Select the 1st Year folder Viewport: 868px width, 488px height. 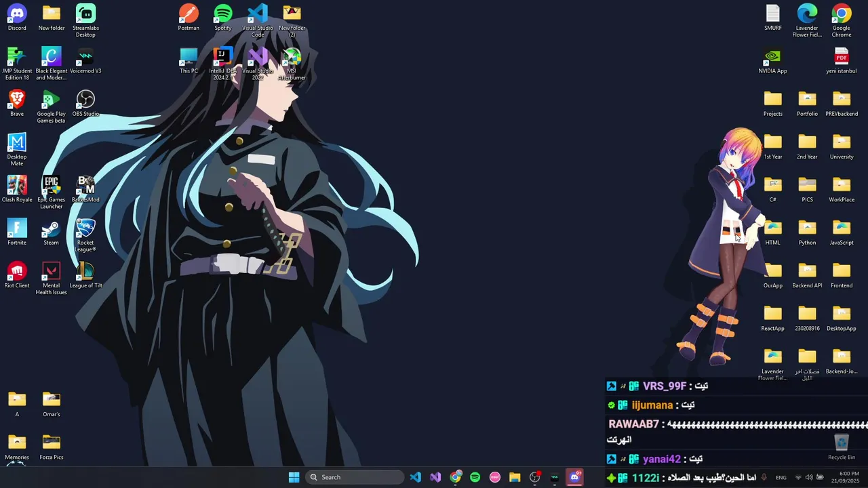773,146
